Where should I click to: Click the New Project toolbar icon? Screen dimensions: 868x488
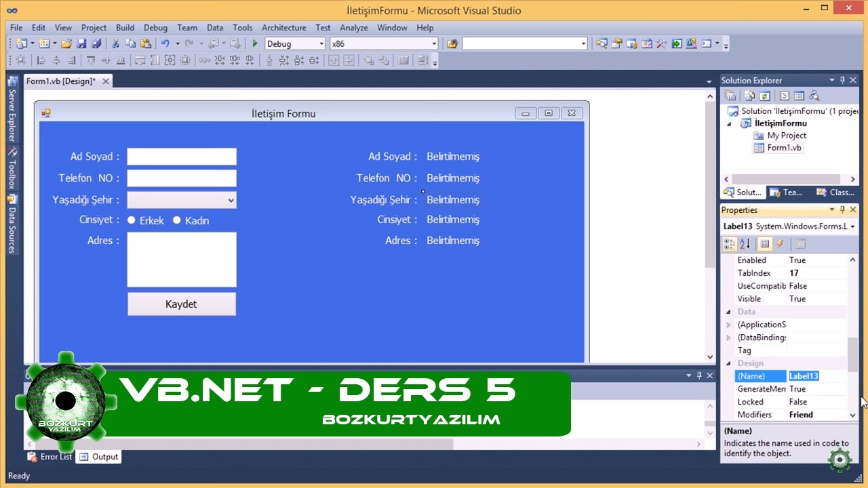21,44
